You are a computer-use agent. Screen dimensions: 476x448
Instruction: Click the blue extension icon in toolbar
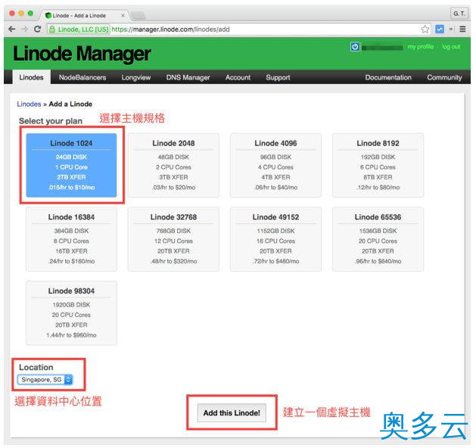(x=440, y=30)
